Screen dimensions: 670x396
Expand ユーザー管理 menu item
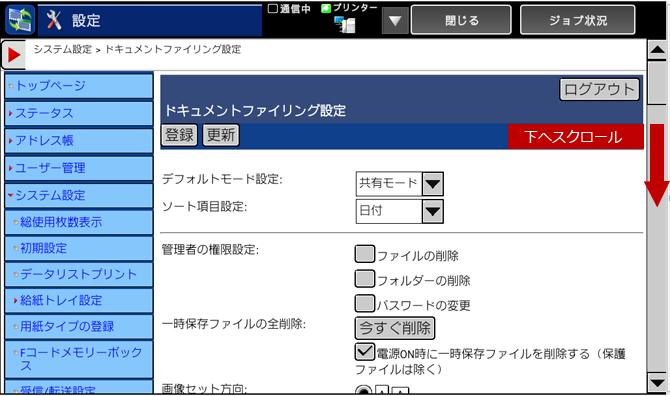(x=79, y=168)
